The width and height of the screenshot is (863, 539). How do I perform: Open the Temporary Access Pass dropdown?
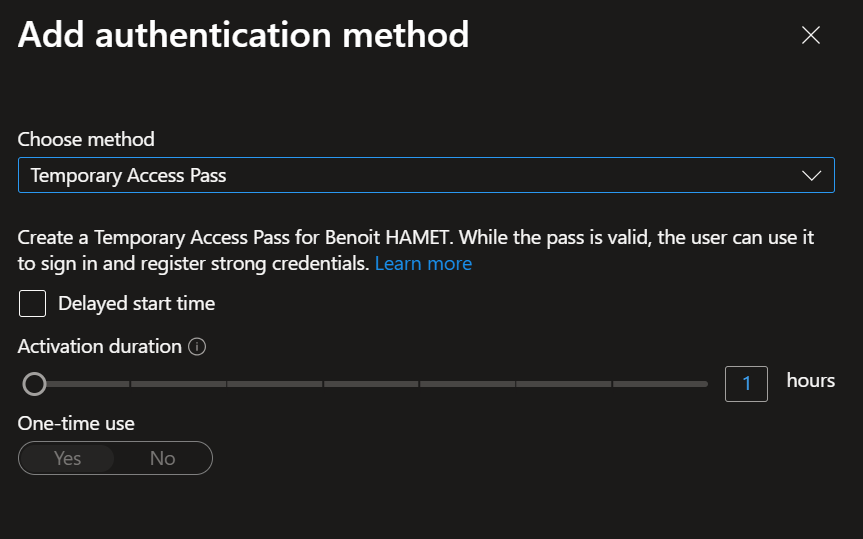[426, 176]
